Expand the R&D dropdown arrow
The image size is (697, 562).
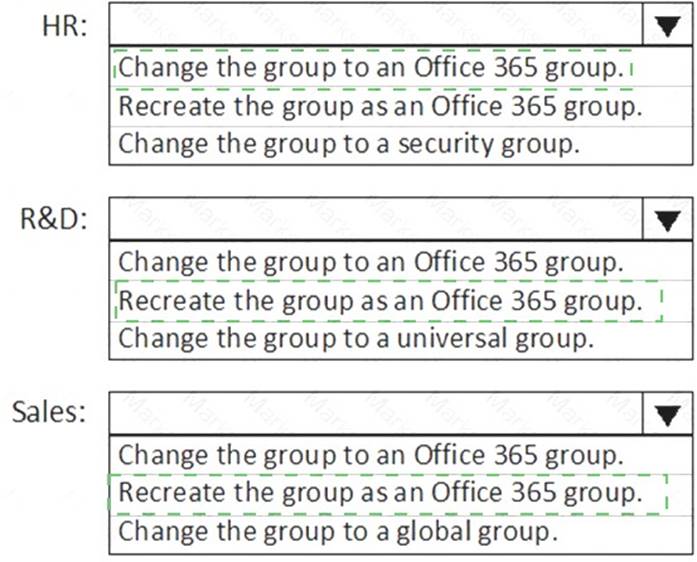667,220
